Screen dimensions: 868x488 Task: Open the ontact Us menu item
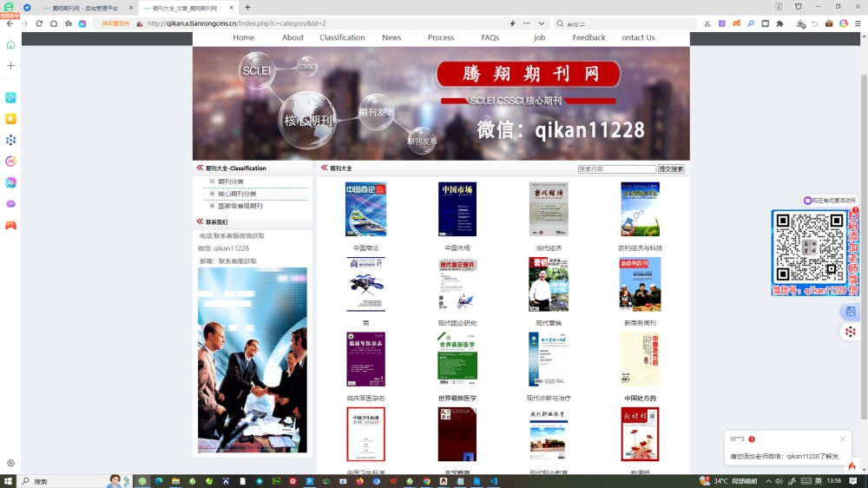coord(638,37)
